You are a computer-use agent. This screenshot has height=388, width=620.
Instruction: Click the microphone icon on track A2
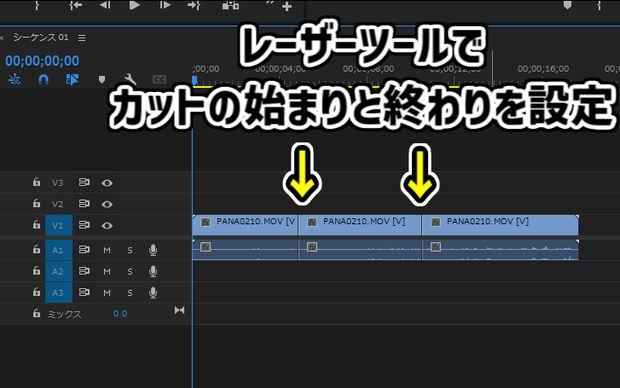pos(153,271)
